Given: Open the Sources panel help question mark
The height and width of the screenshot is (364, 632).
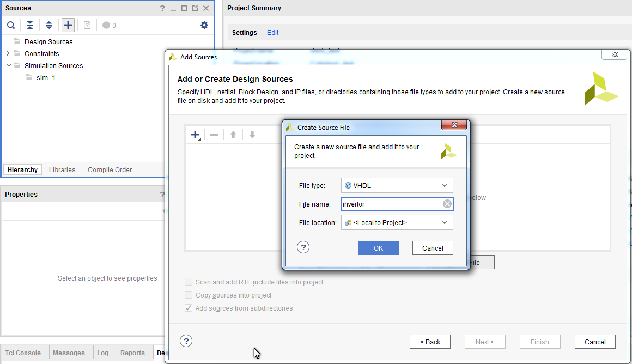Looking at the screenshot, I should pyautogui.click(x=162, y=8).
